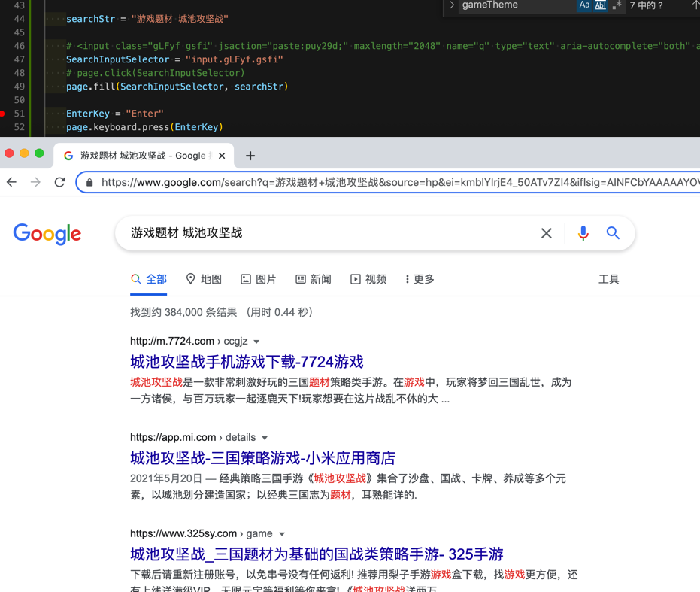Viewport: 700px width, 592px height.
Task: Click the https://app.mi.com › details address
Action: [x=192, y=437]
